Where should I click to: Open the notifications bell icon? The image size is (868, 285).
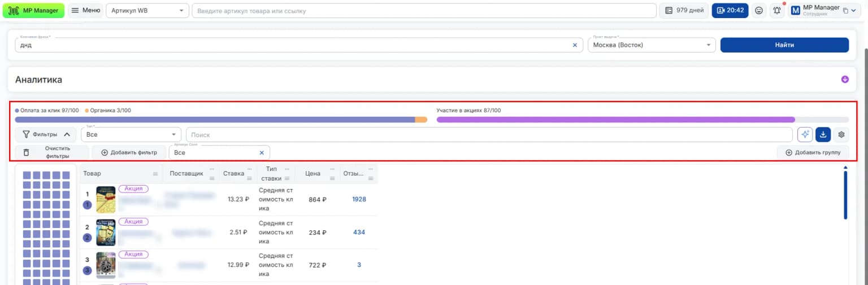click(x=778, y=10)
